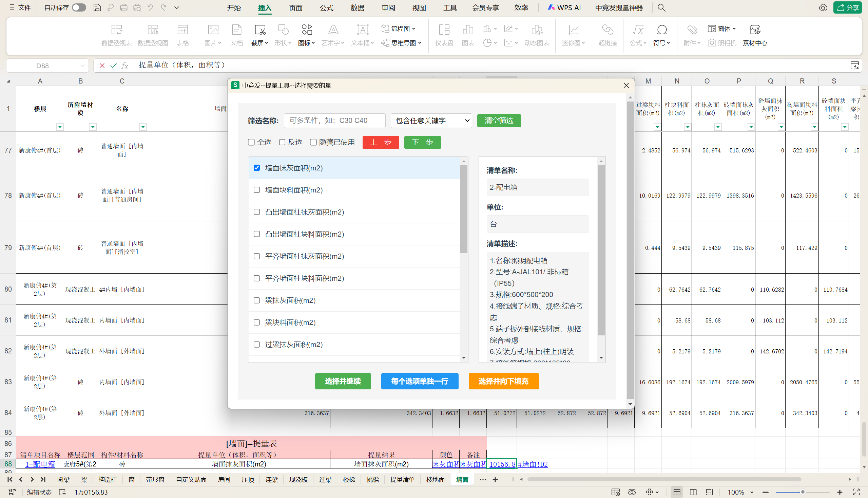Open the cell name box dropdown
Screen dimensions: 868x498
(x=82, y=65)
